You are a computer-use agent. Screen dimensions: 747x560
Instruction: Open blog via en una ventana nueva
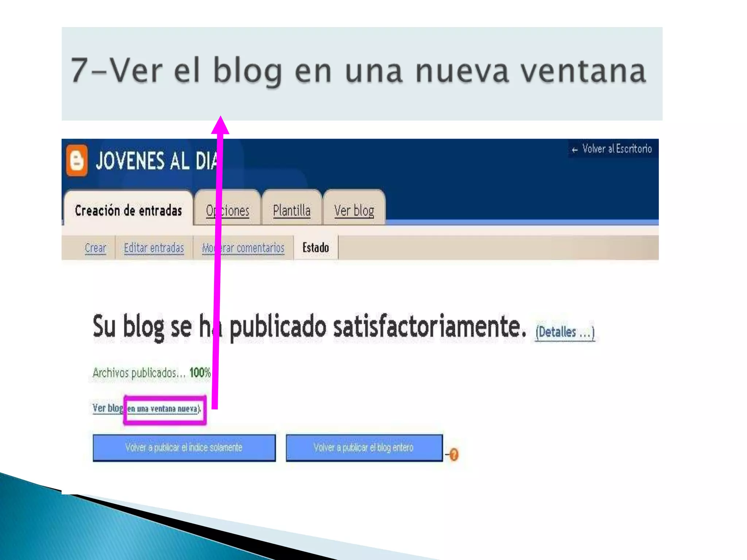tap(162, 409)
